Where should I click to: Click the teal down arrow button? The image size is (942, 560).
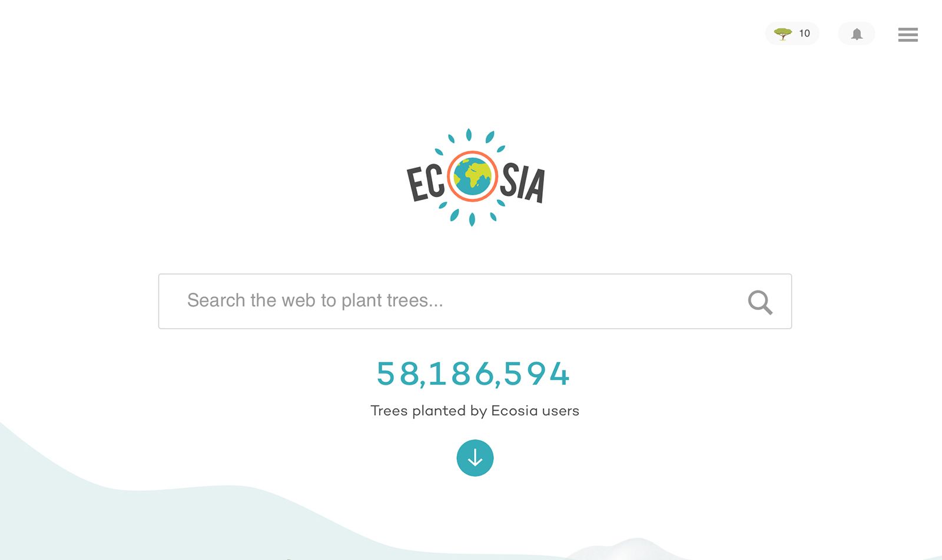click(x=475, y=458)
